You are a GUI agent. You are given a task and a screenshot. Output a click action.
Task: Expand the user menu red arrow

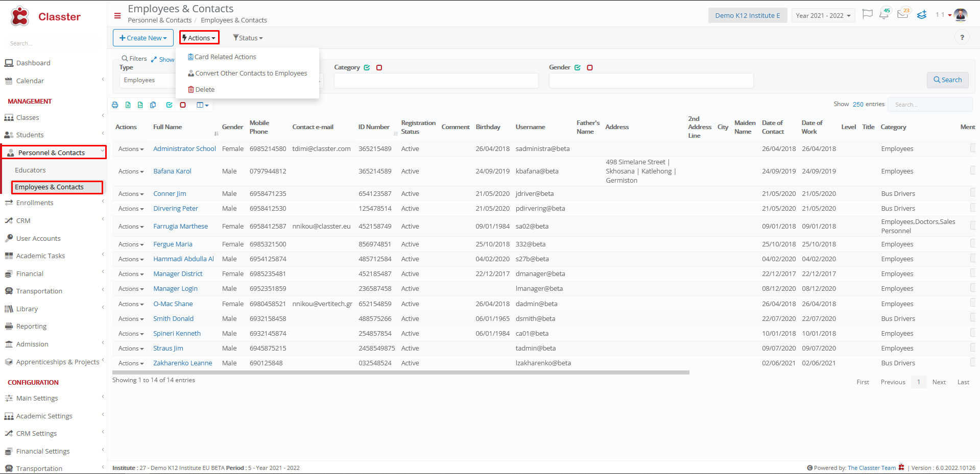coord(950,15)
